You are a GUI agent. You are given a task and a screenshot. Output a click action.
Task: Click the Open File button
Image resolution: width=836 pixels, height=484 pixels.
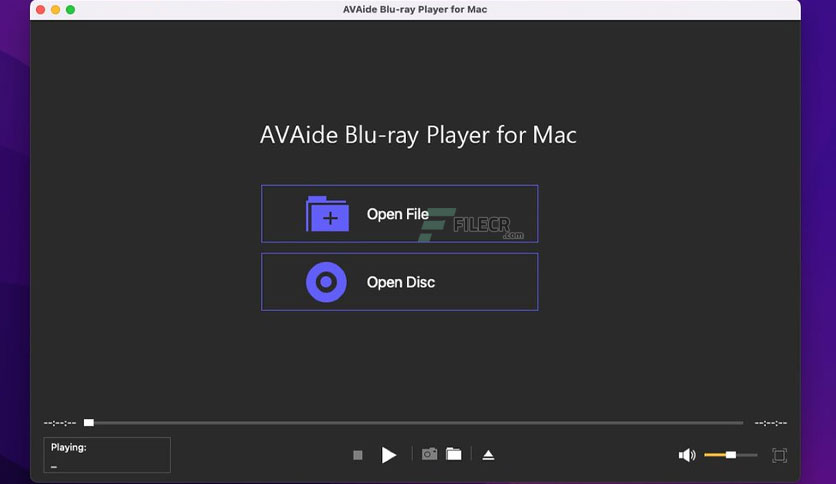(399, 214)
